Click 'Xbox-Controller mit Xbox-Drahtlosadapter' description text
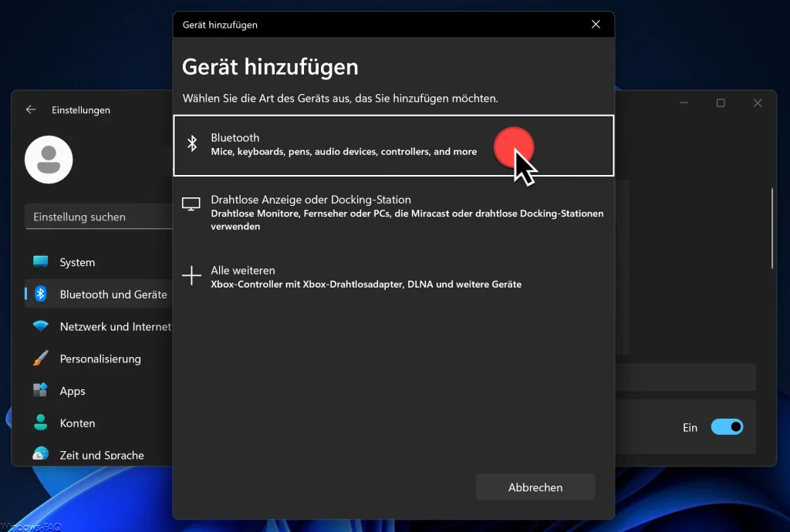Screen dimensions: 790x532 point(366,285)
